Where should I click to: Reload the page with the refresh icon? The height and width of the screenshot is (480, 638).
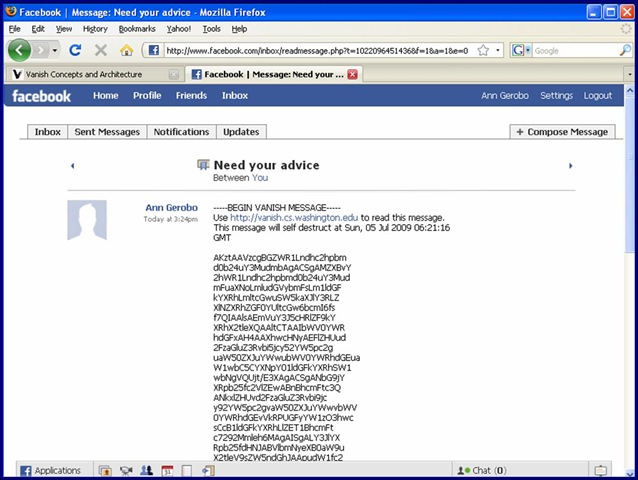[75, 50]
